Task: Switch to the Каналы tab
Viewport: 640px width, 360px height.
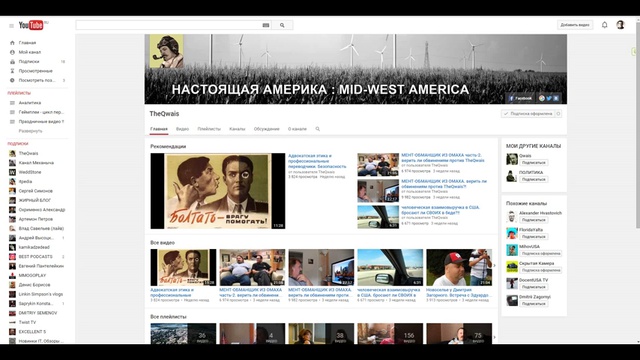Action: point(237,129)
